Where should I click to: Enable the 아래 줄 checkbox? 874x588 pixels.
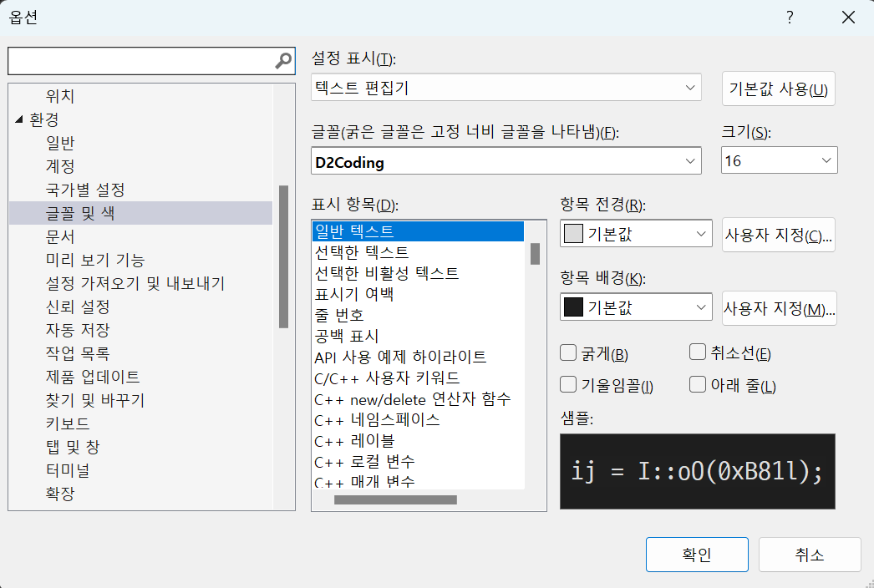click(x=698, y=385)
